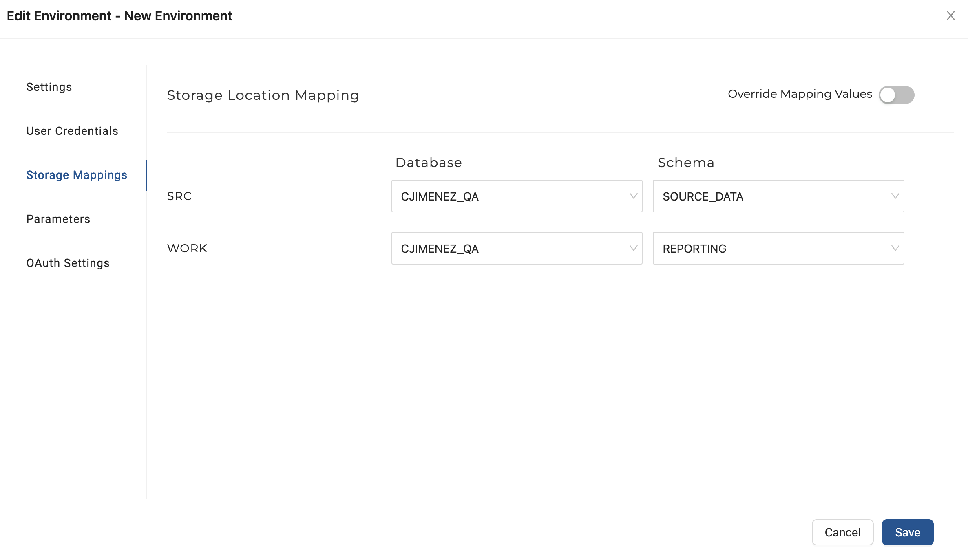
Task: Click the SOURCE_DATA value text
Action: [703, 196]
